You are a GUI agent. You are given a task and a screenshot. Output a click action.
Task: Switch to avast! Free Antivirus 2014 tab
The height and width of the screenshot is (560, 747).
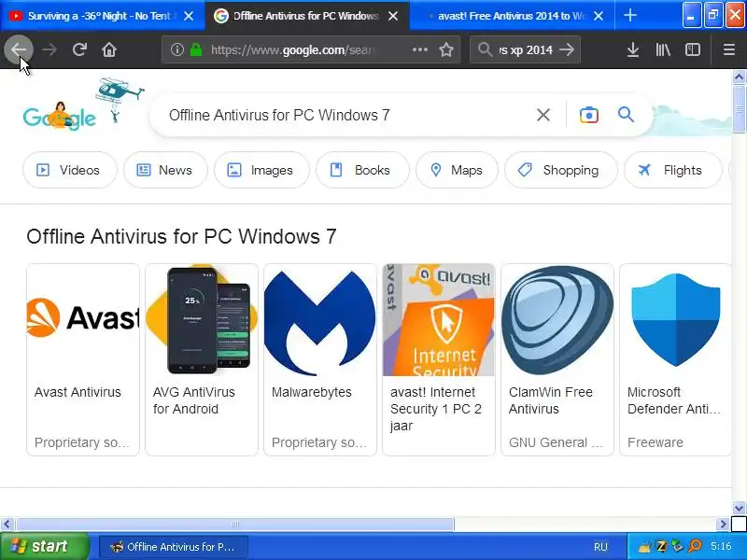click(511, 16)
